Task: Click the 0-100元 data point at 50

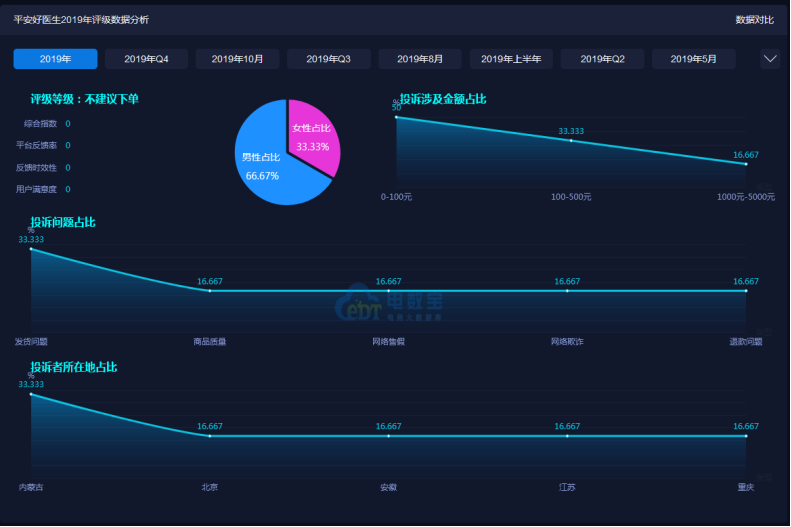Action: [x=397, y=117]
